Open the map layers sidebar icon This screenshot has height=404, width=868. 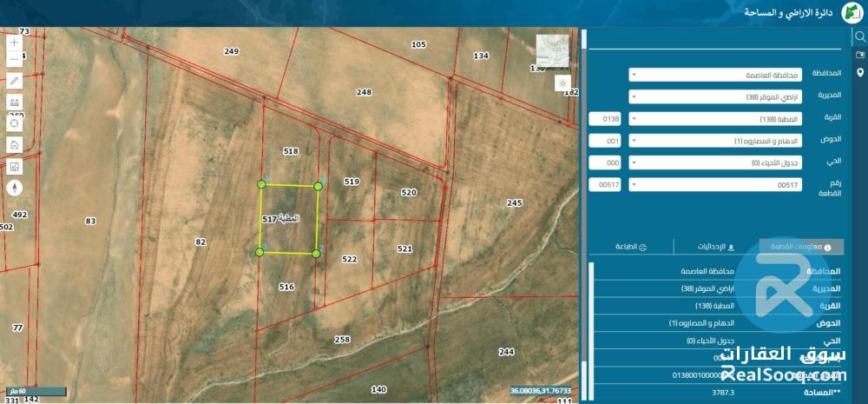[x=859, y=55]
